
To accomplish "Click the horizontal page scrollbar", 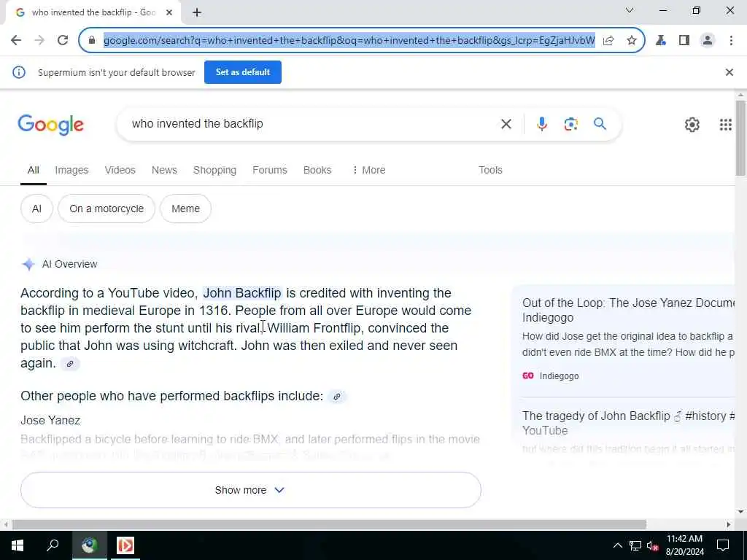I will pyautogui.click(x=329, y=524).
